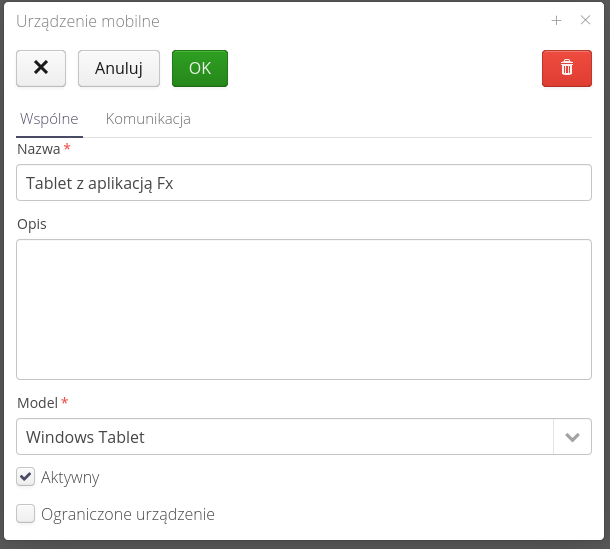Select the Wspólne tab
Screen dimensions: 610x549
pyautogui.click(x=49, y=119)
